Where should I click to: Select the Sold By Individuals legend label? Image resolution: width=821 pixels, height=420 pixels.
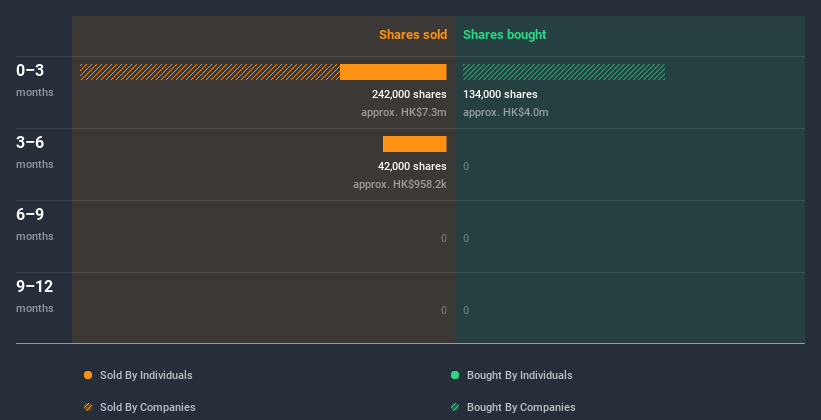point(146,375)
